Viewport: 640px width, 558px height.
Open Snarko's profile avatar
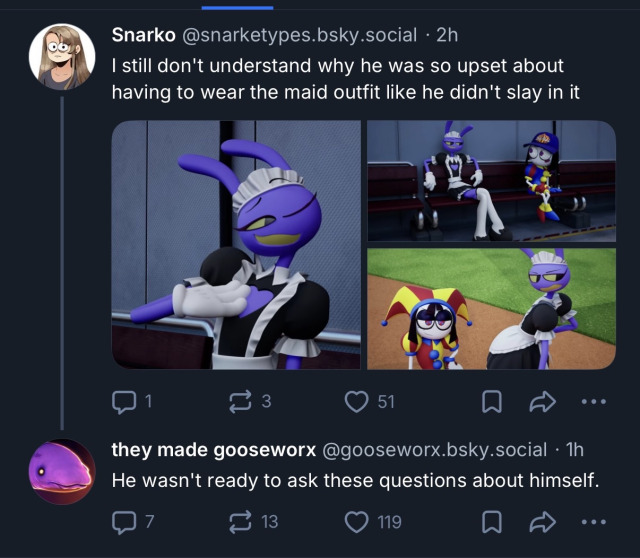pos(62,56)
